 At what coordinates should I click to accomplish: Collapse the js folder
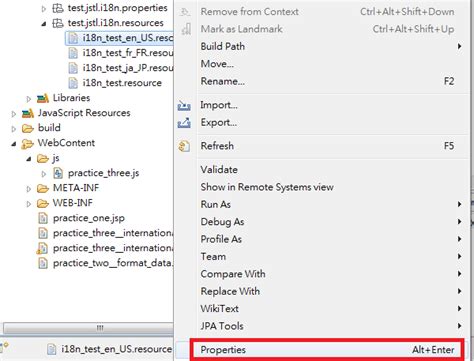[x=29, y=159]
